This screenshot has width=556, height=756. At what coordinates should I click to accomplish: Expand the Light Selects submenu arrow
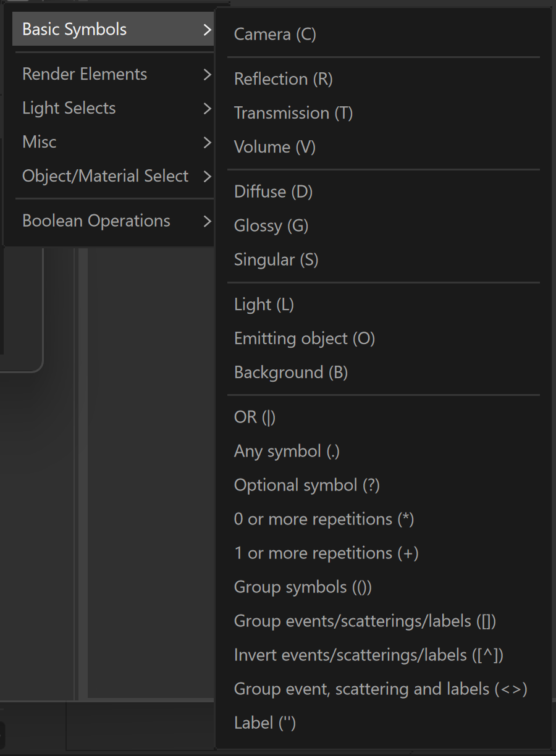pyautogui.click(x=207, y=108)
